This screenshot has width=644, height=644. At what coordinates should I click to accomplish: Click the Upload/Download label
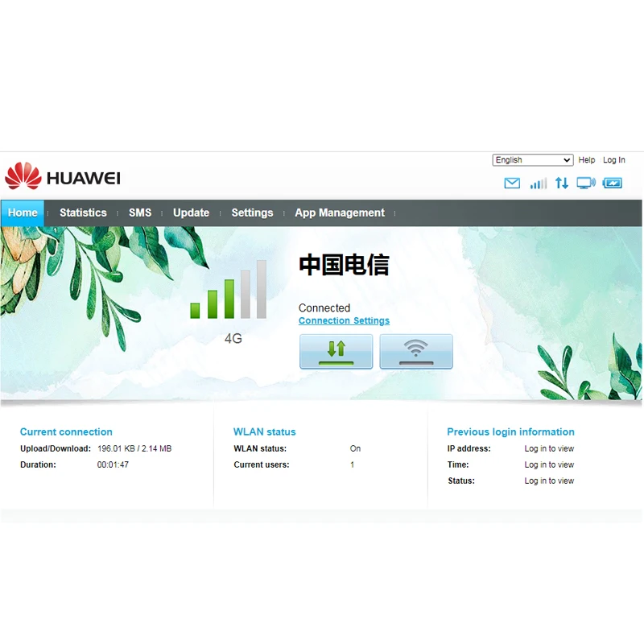[x=56, y=449]
